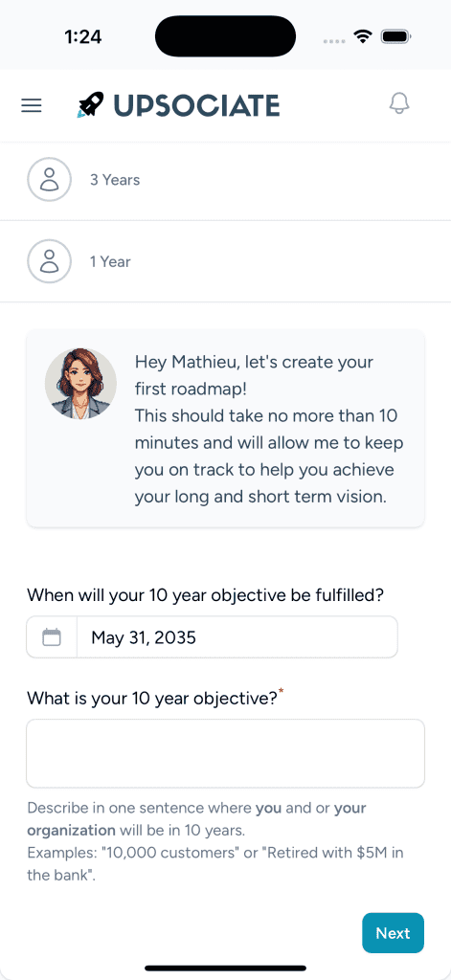Click the Upsociate rocket logo icon
451x980 pixels.
(90, 105)
